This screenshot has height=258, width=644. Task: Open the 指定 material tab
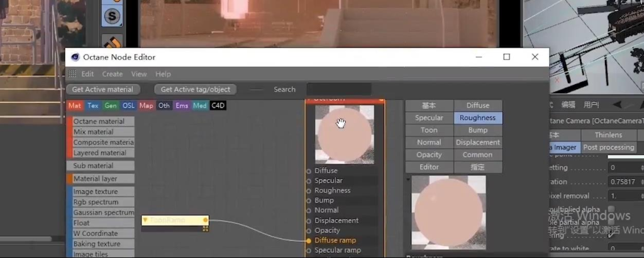coord(478,167)
